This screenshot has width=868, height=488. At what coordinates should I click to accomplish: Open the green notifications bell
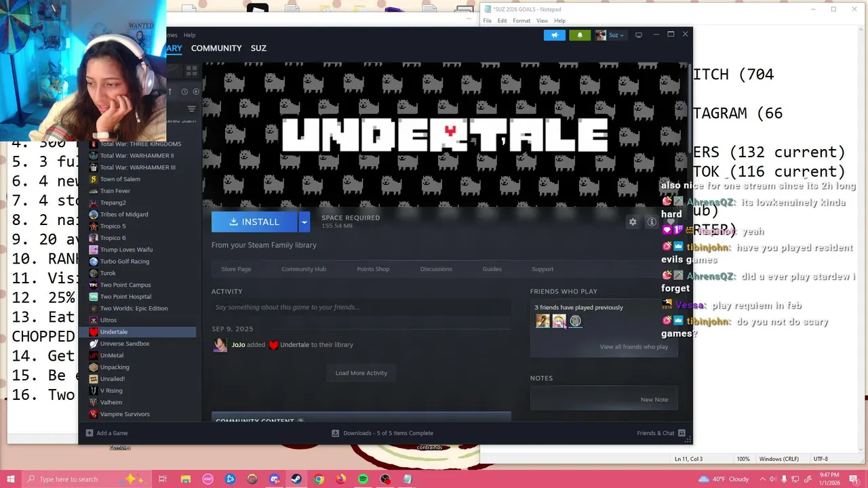pos(580,35)
